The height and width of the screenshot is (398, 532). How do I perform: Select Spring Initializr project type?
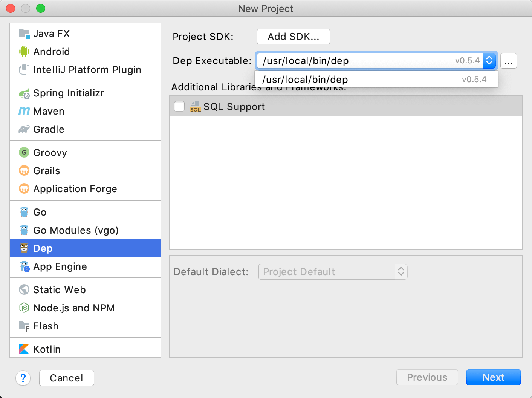coord(85,93)
